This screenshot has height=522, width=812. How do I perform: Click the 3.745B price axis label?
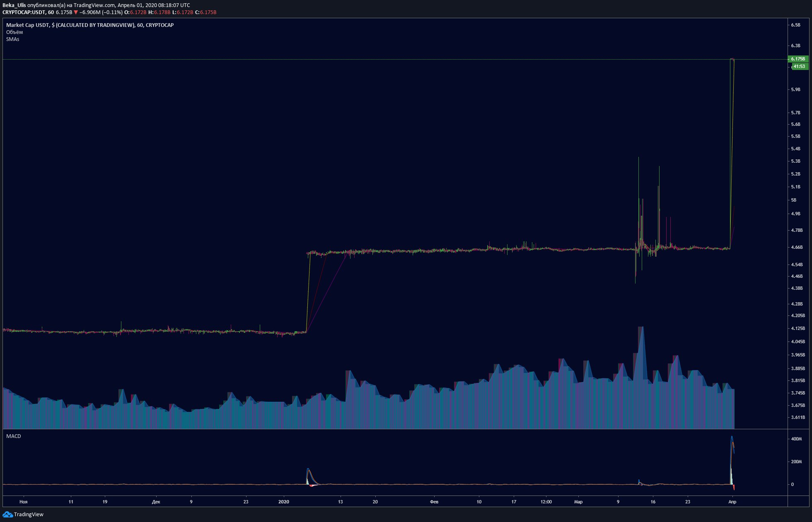[798, 393]
